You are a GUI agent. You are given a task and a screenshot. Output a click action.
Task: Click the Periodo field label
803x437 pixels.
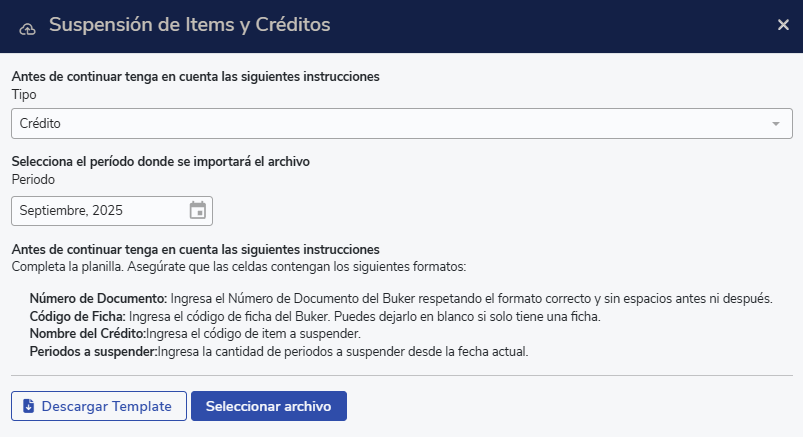tap(33, 180)
